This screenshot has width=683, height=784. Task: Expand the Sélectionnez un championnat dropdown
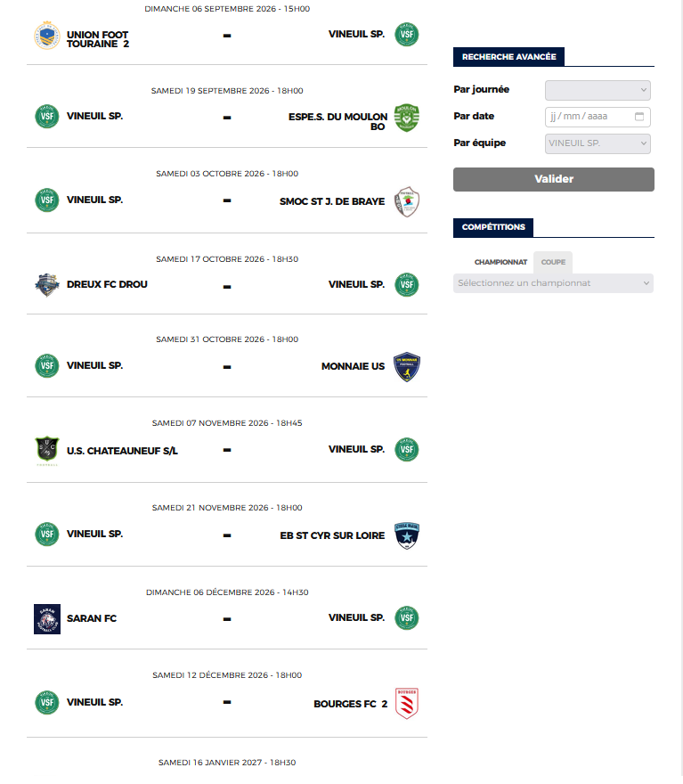553,283
